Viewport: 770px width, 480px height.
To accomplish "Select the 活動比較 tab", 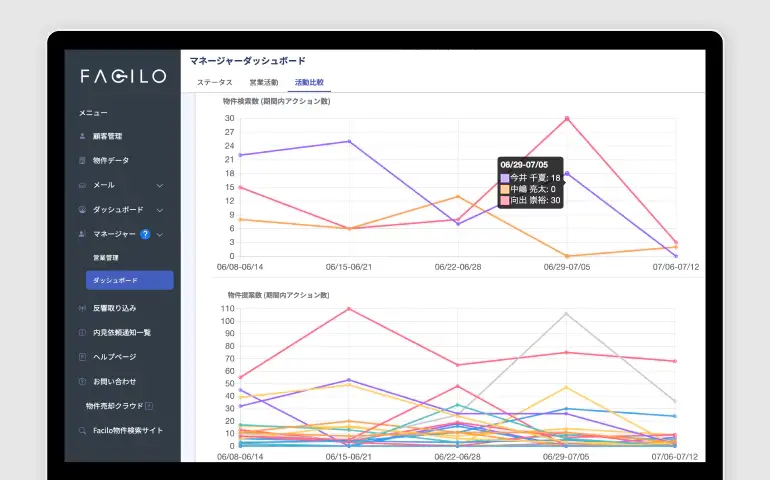I will point(308,82).
